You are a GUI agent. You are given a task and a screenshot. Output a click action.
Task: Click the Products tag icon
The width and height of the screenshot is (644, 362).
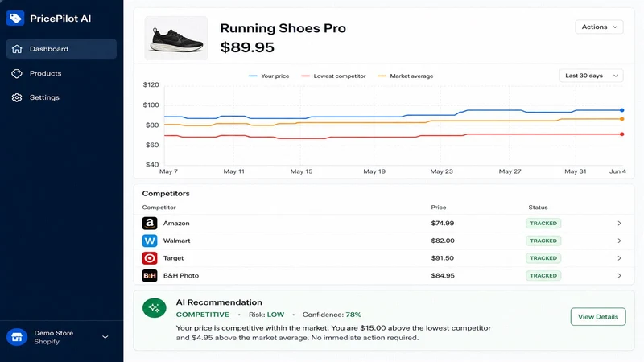click(x=17, y=73)
